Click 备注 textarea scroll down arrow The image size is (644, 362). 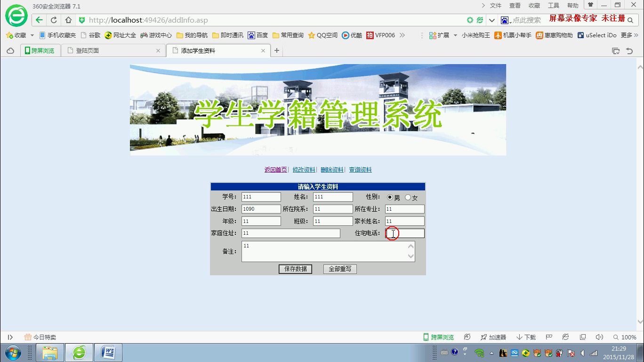(411, 256)
